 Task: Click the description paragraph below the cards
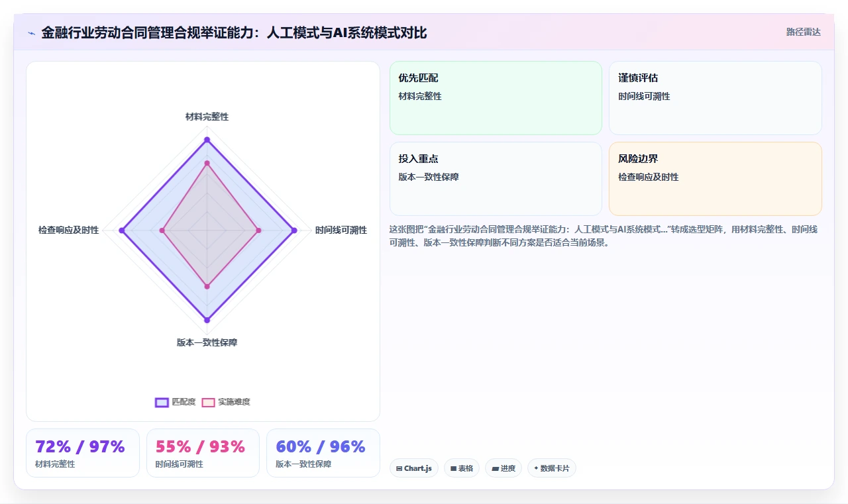click(604, 236)
